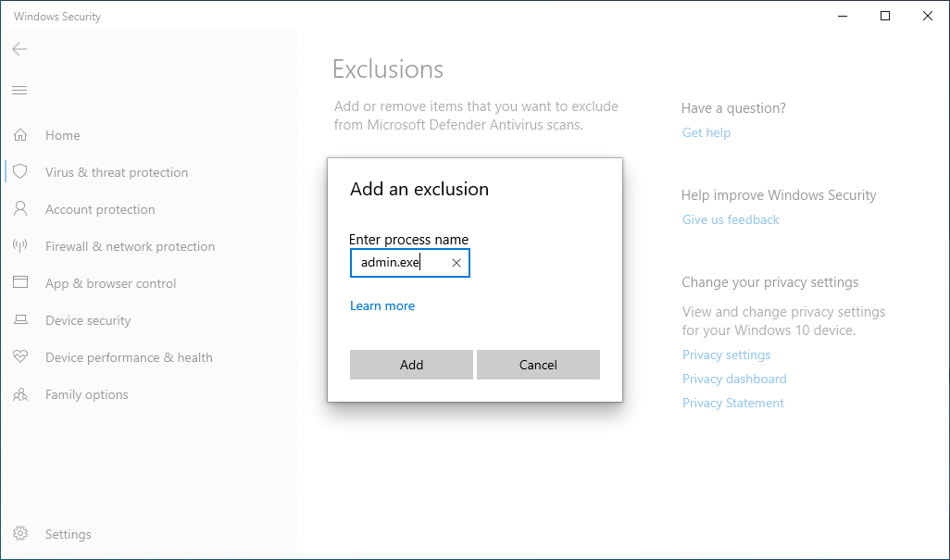Open Privacy settings link
950x560 pixels.
coord(726,355)
